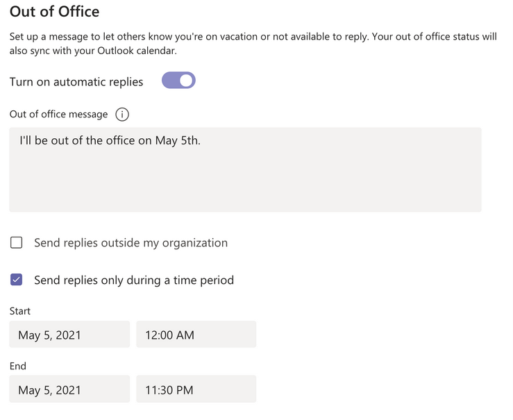Uncheck Send replies only during a time period
The height and width of the screenshot is (420, 513).
[x=17, y=280]
